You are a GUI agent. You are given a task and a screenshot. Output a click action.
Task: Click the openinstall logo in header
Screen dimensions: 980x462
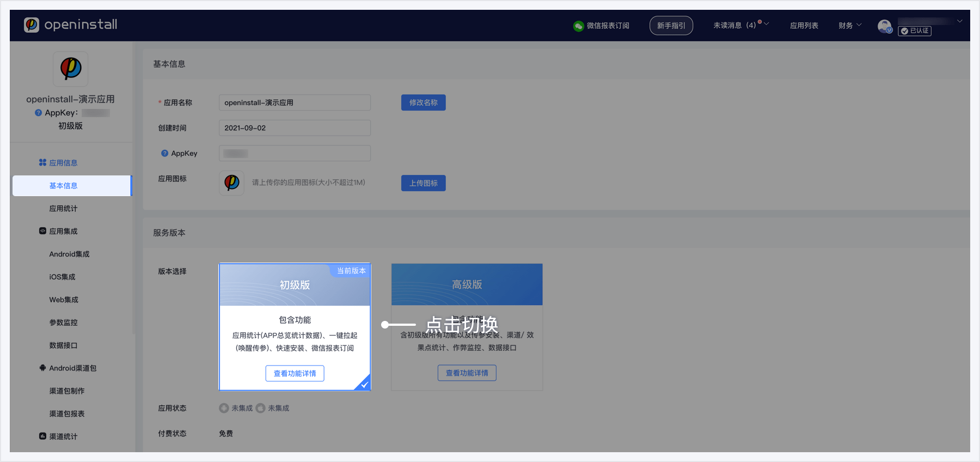coord(70,25)
